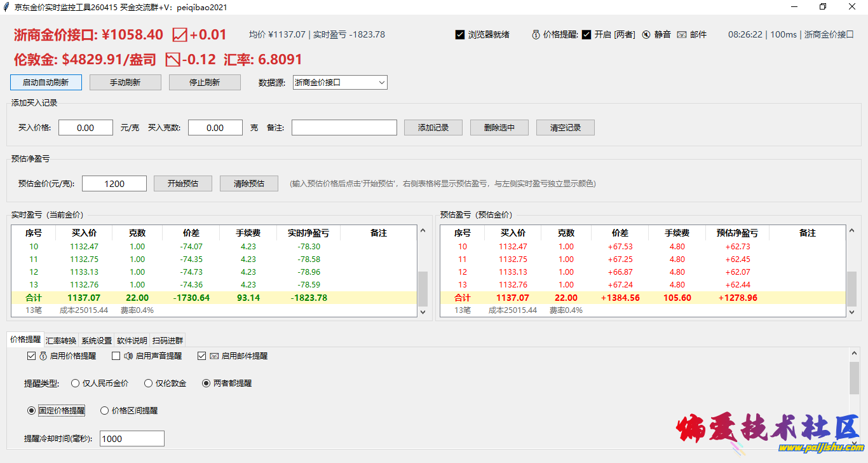Uncheck the 浏览器就绪 checkbox
Viewport: 868px width, 463px height.
click(460, 35)
